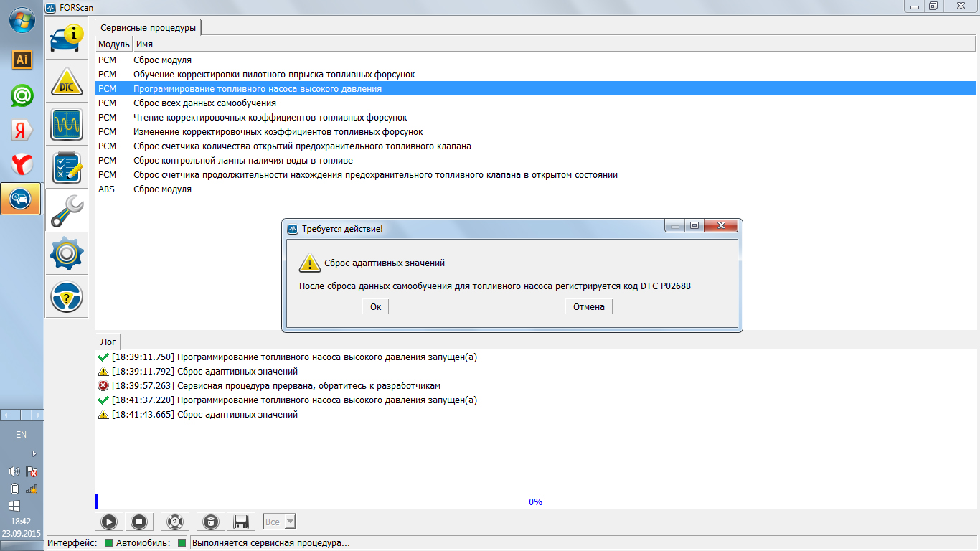
Task: Open the DTC trouble codes section
Action: [x=67, y=82]
